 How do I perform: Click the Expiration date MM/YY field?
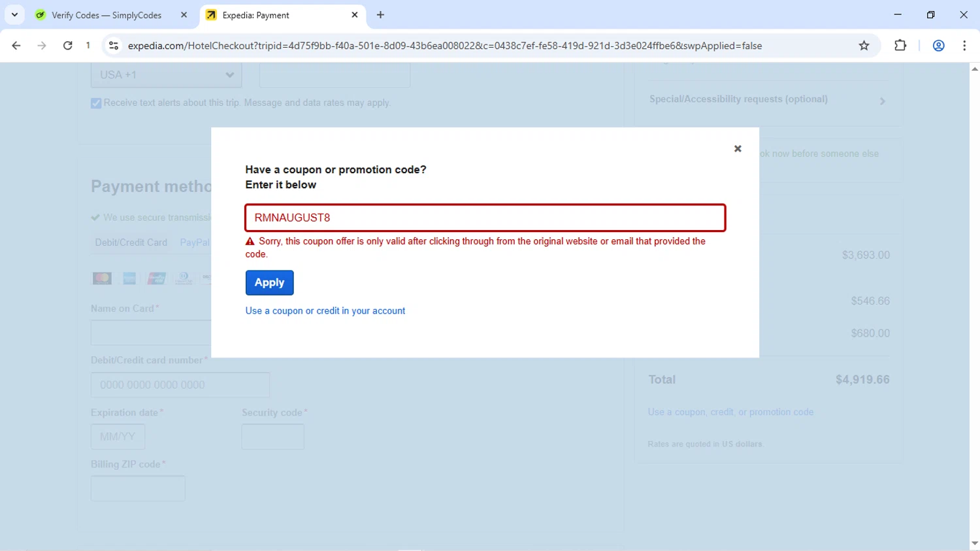[x=118, y=437]
